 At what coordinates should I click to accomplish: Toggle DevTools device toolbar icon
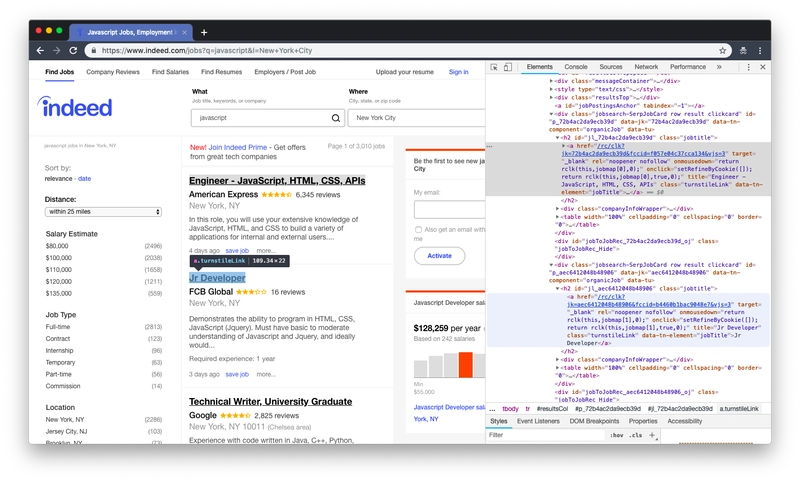pos(508,67)
